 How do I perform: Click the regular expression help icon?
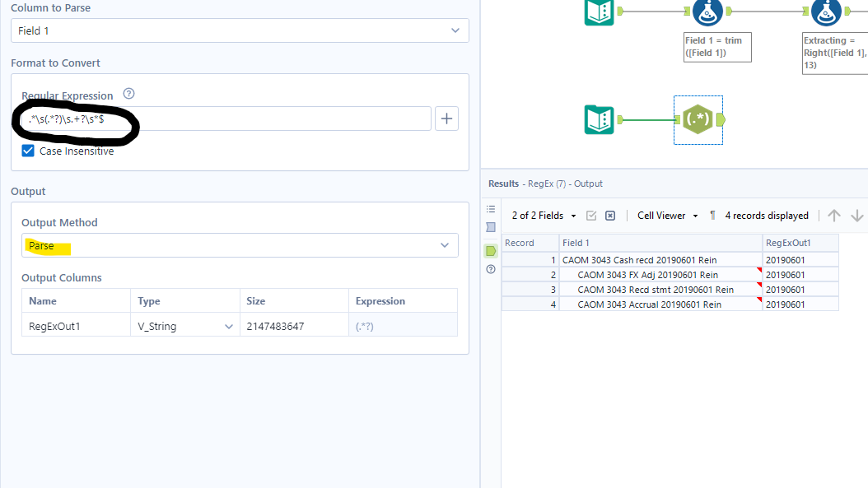point(128,95)
